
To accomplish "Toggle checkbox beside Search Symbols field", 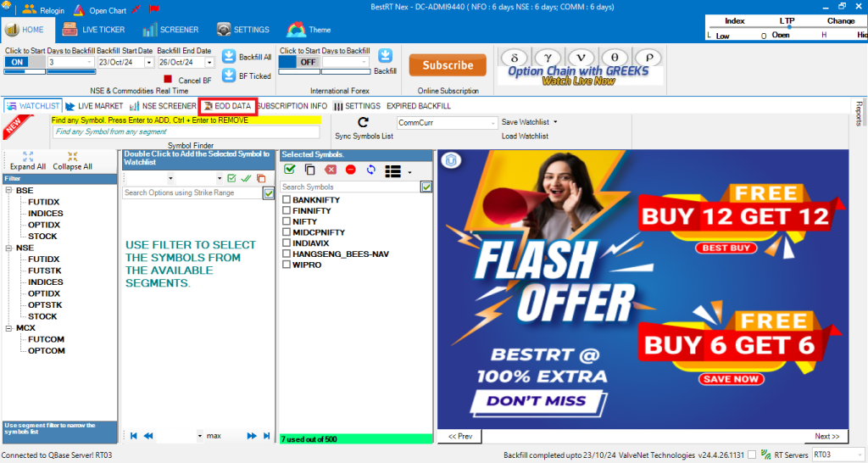I will [426, 187].
